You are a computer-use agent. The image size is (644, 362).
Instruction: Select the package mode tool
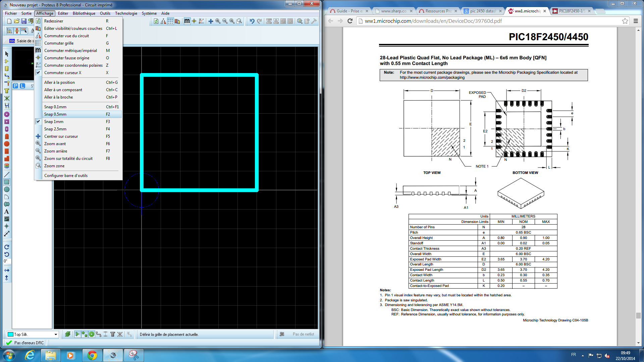[7, 69]
